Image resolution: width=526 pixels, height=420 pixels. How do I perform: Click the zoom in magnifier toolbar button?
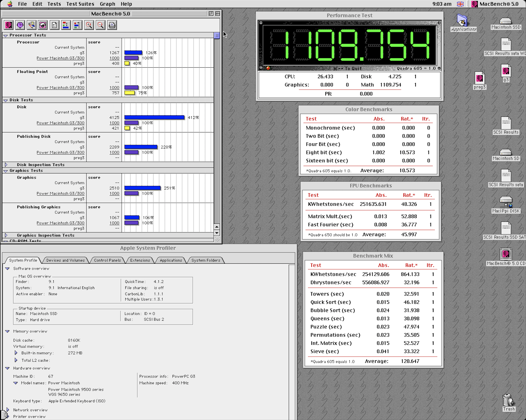[89, 25]
